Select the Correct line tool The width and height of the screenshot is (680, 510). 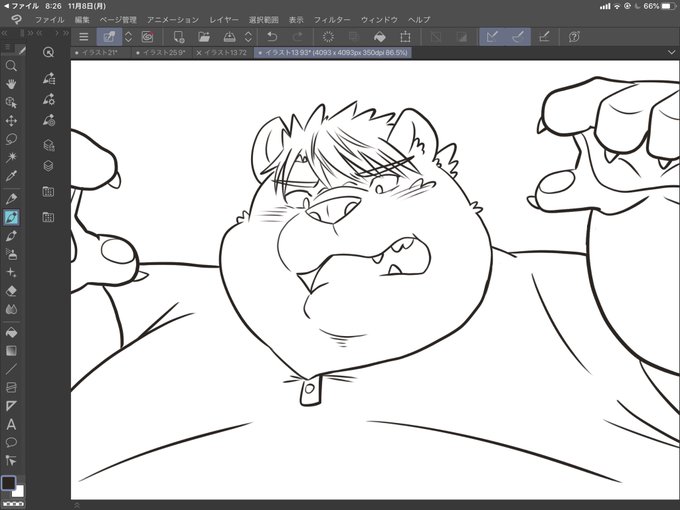click(11, 461)
